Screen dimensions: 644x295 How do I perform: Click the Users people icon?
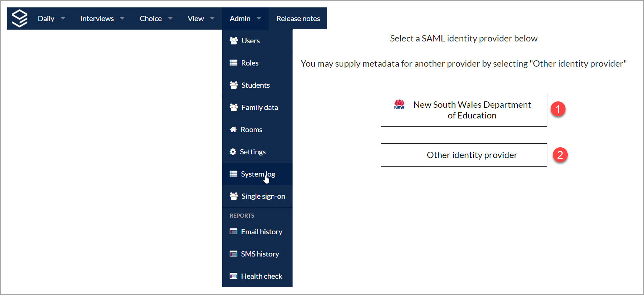234,41
